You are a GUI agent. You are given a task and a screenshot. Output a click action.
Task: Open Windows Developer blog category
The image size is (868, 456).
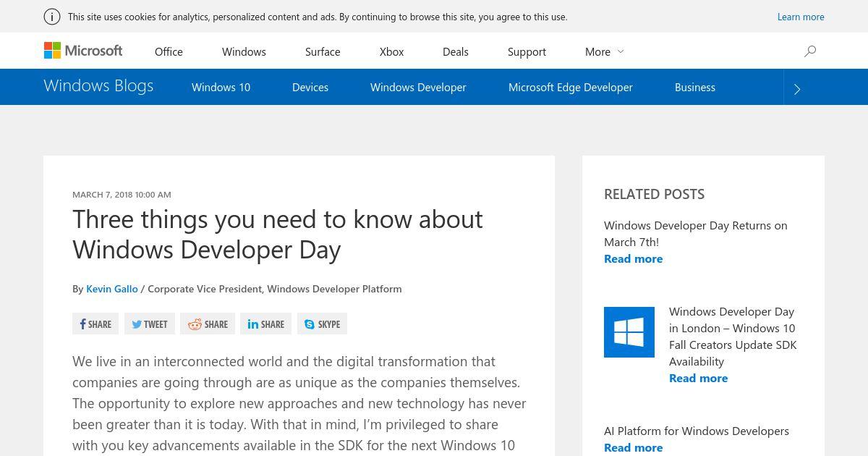point(418,87)
